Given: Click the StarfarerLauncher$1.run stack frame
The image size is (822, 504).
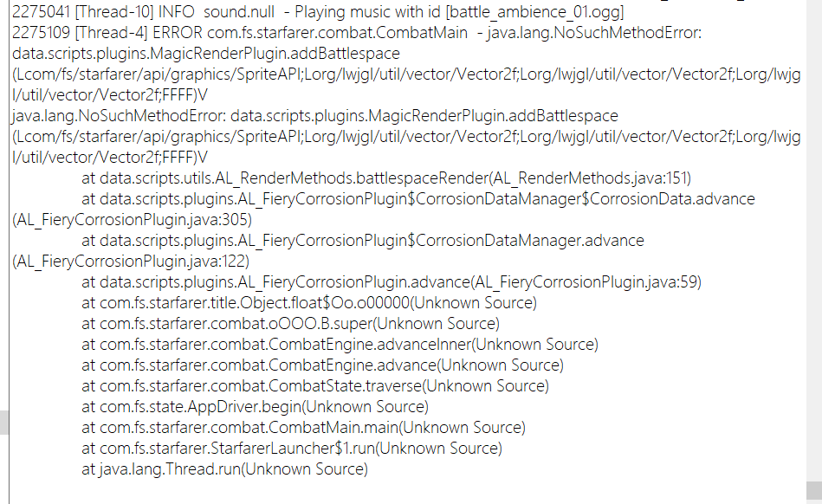Looking at the screenshot, I should point(292,449).
